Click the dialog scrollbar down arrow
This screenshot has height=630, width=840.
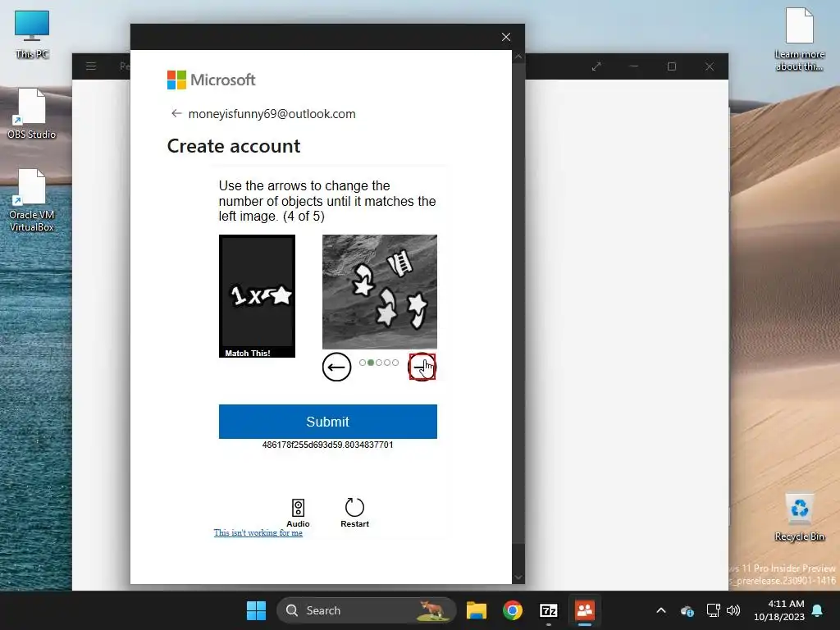[x=518, y=577]
